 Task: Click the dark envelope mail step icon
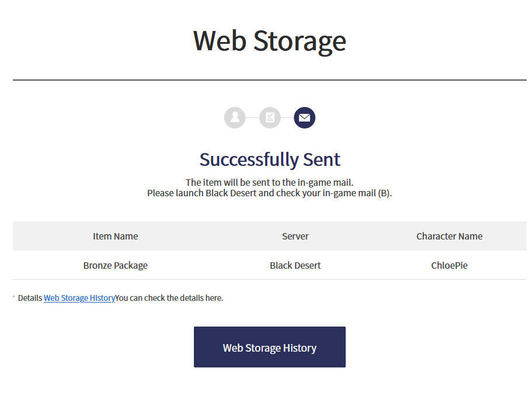coord(304,117)
